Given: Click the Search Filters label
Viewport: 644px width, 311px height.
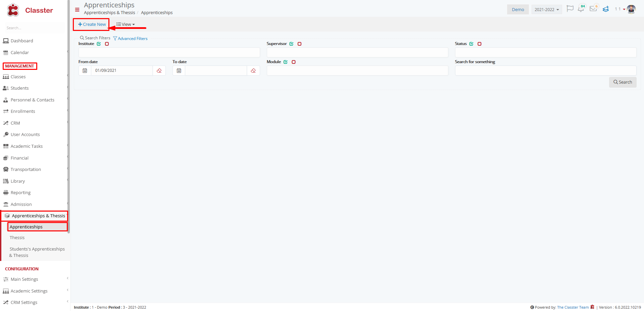Looking at the screenshot, I should tap(95, 38).
